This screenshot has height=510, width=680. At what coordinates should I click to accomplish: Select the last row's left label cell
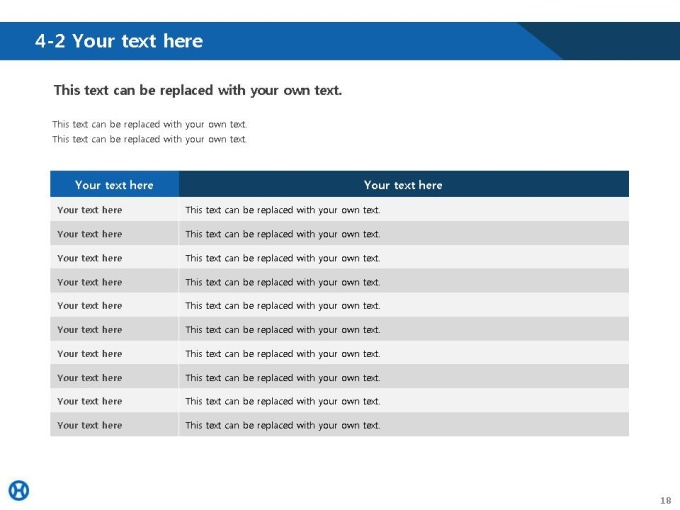click(x=114, y=425)
